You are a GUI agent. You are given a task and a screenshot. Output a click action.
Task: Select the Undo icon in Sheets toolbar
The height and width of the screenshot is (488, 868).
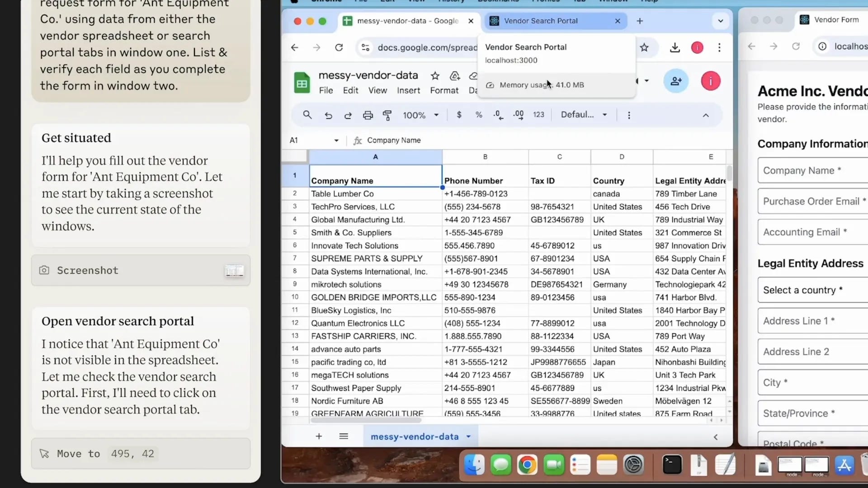[328, 115]
